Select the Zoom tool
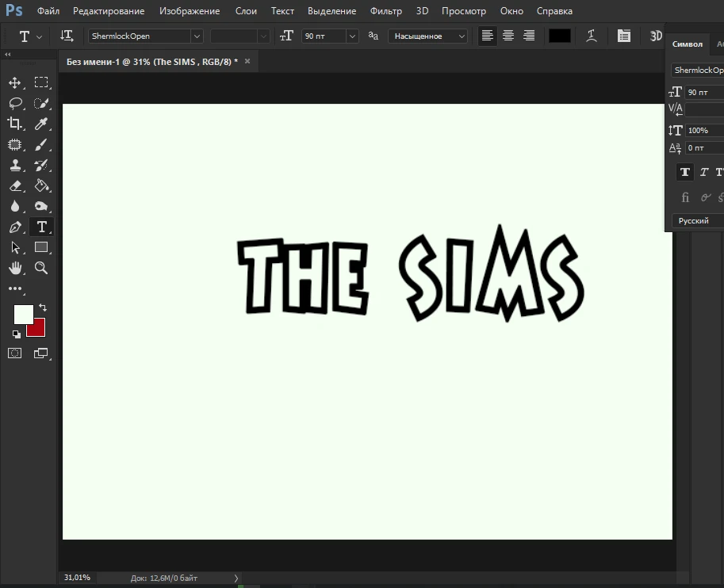Screen dimensions: 724x588 pos(41,268)
